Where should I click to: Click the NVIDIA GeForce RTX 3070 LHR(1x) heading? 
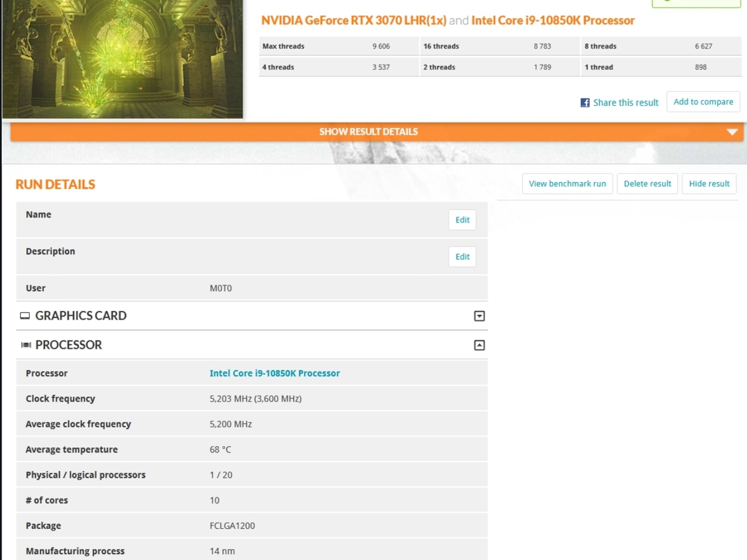point(353,20)
